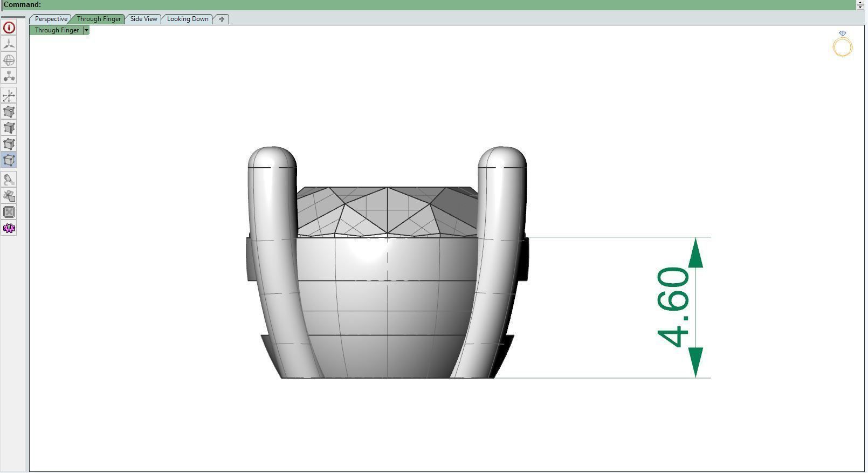The height and width of the screenshot is (473, 868).
Task: Click the command history scroll down arrow
Action: 860,7
